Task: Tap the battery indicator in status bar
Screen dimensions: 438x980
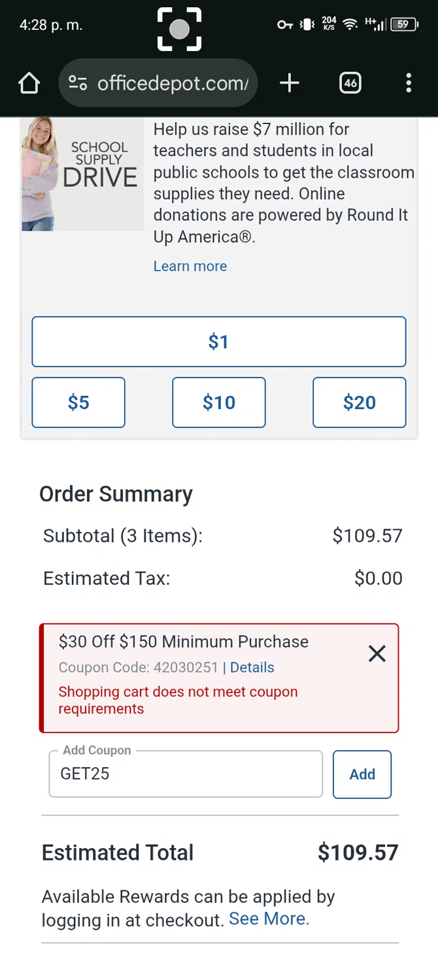Action: [x=405, y=25]
